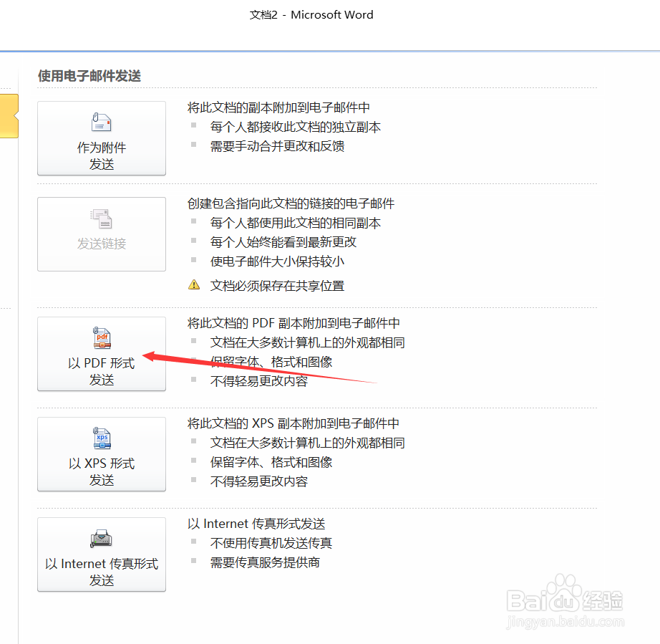Click the text 创建包含指向此文档的链接的电子邮件
The height and width of the screenshot is (644, 660).
click(291, 203)
